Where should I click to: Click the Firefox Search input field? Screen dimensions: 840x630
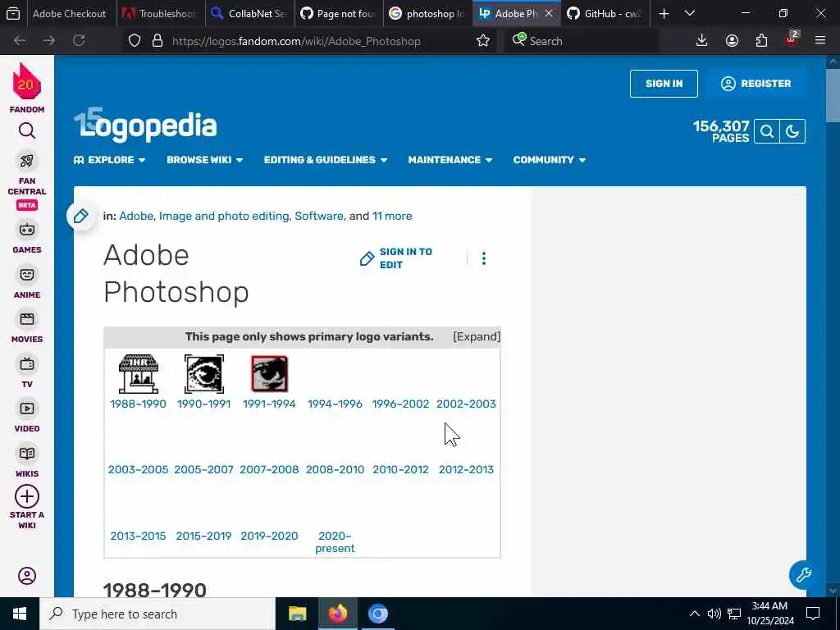582,41
